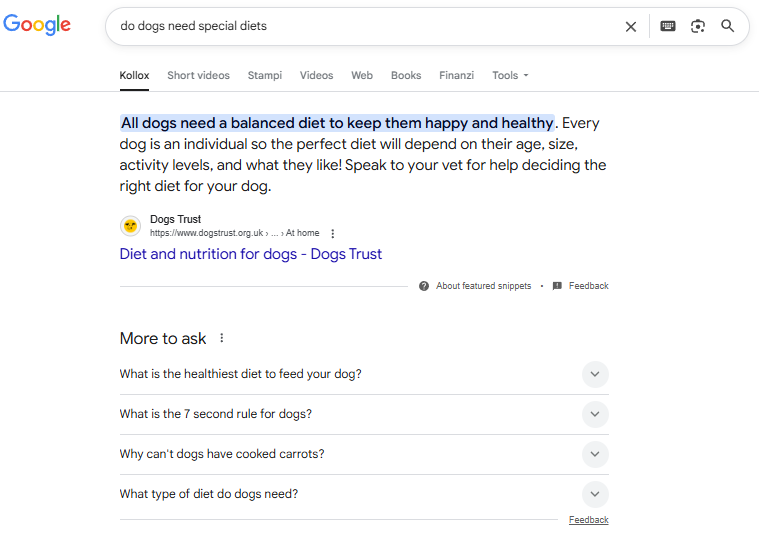The image size is (759, 543).
Task: Expand "Why can't dogs have cooked carrots"
Action: point(595,454)
